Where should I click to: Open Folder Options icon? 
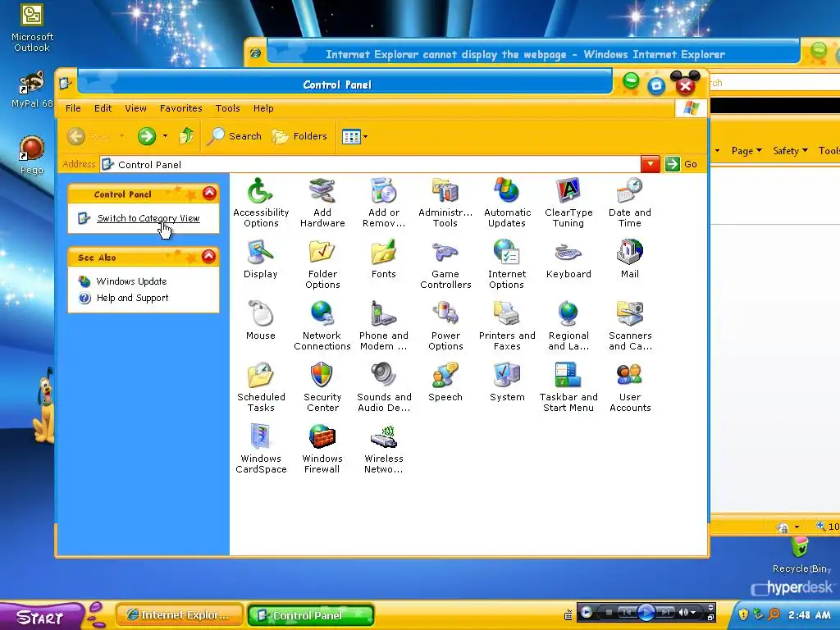(x=322, y=263)
